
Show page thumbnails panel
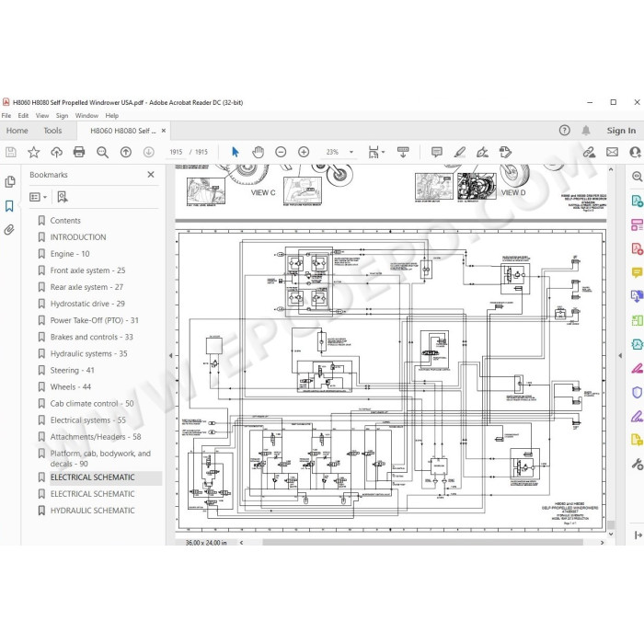(x=10, y=181)
